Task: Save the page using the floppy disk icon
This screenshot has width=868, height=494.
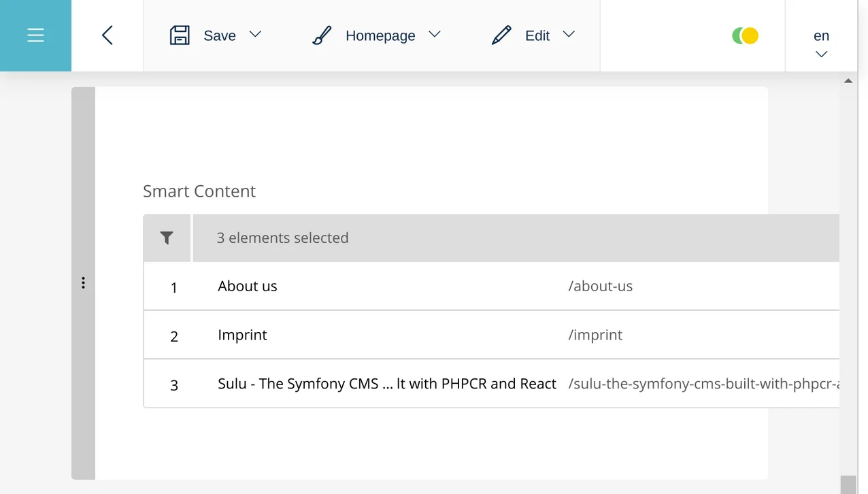Action: pyautogui.click(x=180, y=35)
